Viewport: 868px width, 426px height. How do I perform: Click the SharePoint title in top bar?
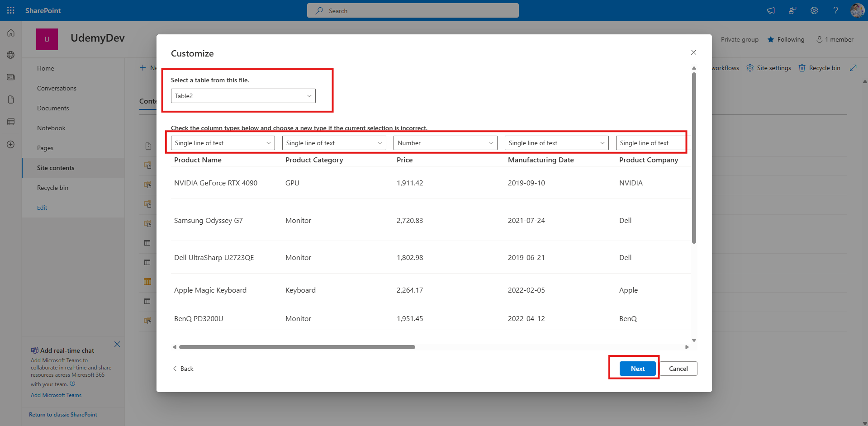pyautogui.click(x=43, y=10)
